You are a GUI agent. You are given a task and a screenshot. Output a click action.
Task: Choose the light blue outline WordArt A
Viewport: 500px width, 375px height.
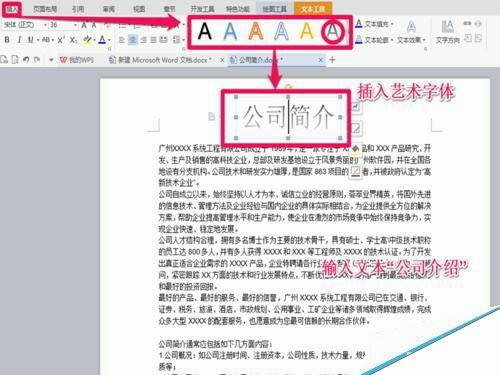pos(281,31)
